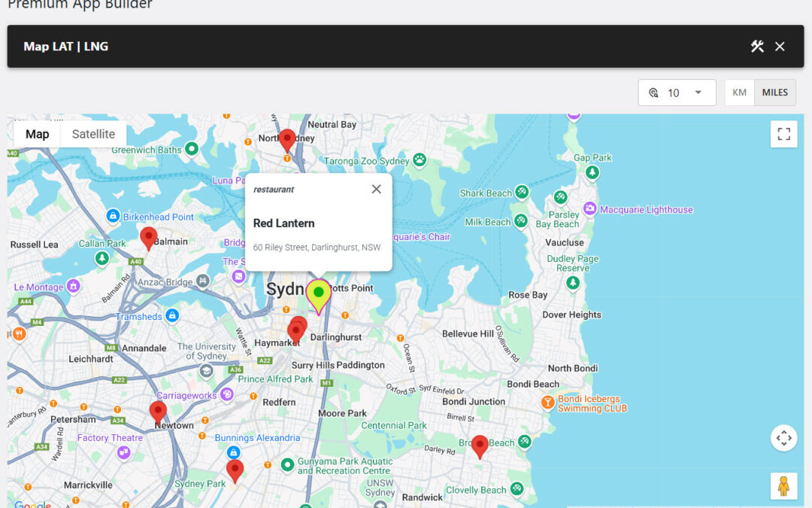812x508 pixels.
Task: Click the Dudley Page Reserve icon
Action: [x=572, y=283]
